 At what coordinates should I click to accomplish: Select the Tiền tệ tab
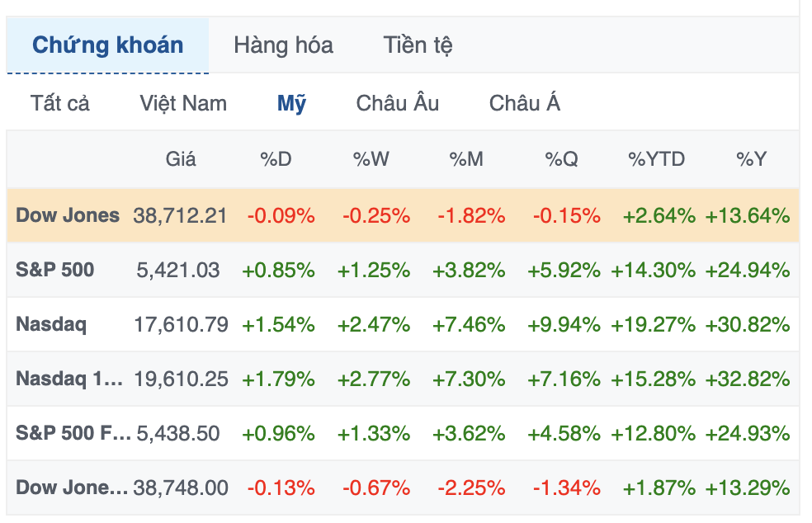tap(418, 45)
